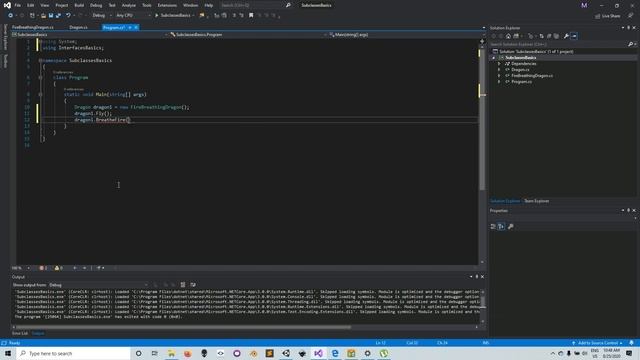Click Add to Source Control in status bar
Screen dimensions: 640x360
(598, 343)
